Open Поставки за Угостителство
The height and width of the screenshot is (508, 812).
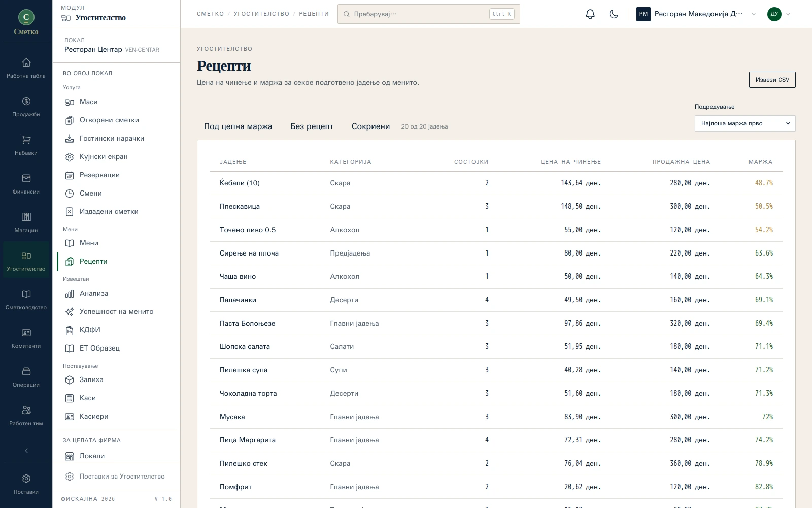tap(116, 477)
